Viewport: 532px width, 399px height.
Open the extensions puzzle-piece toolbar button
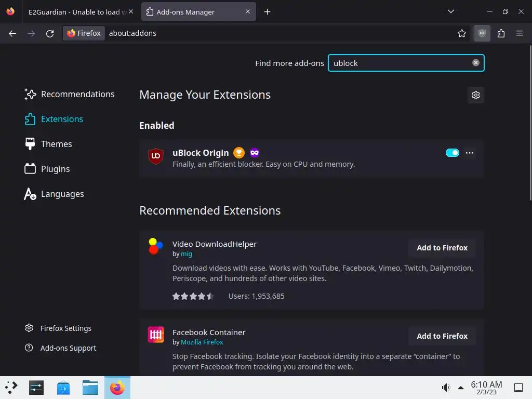(501, 33)
